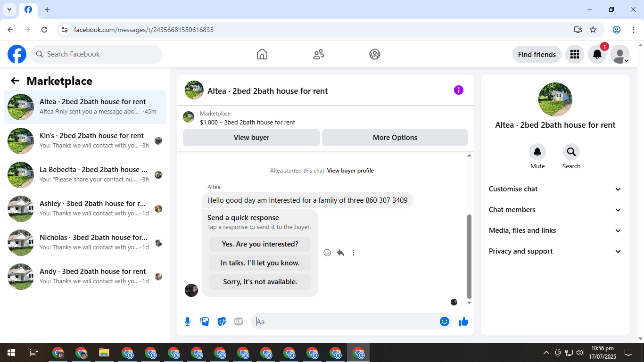This screenshot has width=644, height=362.
Task: Open conversation information purple icon
Action: click(x=459, y=90)
